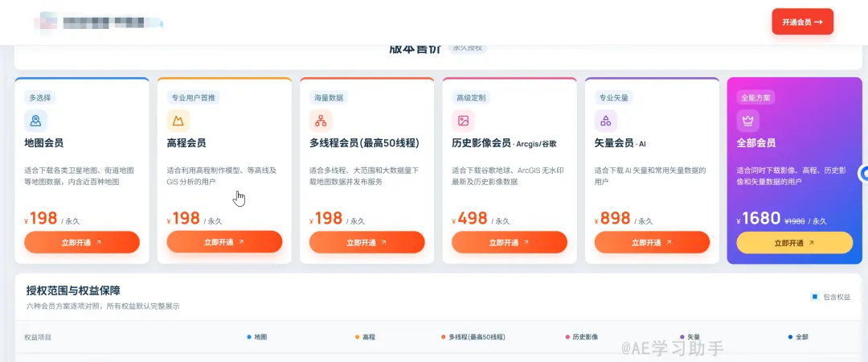This screenshot has height=362, width=868.
Task: Click the map pin icon for 地图会员
Action: [35, 121]
